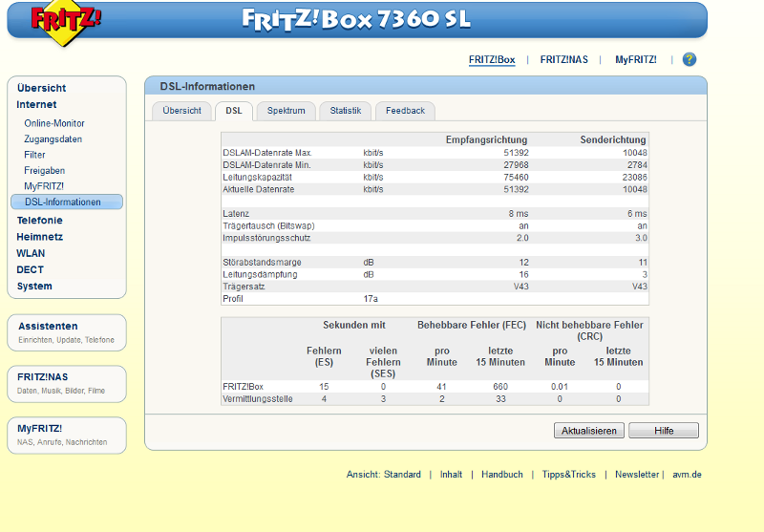
Task: Click the 75460 Leitungskapazität value
Action: pyautogui.click(x=516, y=178)
